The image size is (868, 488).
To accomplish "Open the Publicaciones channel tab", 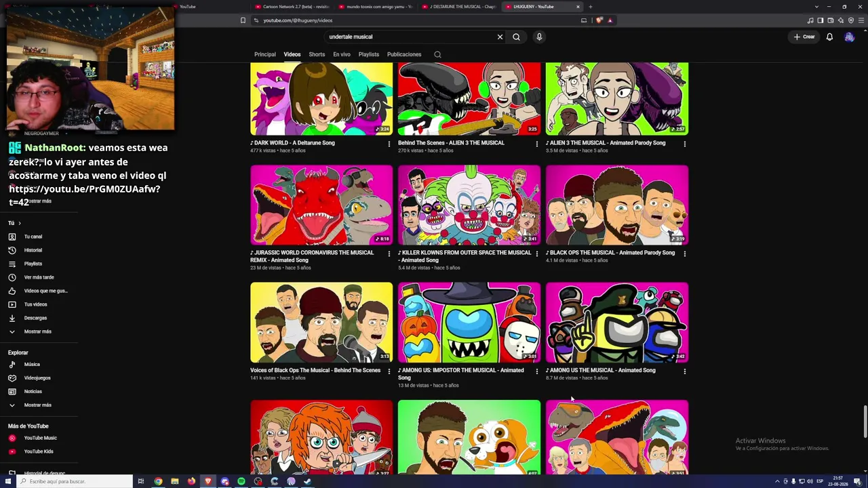I will pyautogui.click(x=404, y=54).
